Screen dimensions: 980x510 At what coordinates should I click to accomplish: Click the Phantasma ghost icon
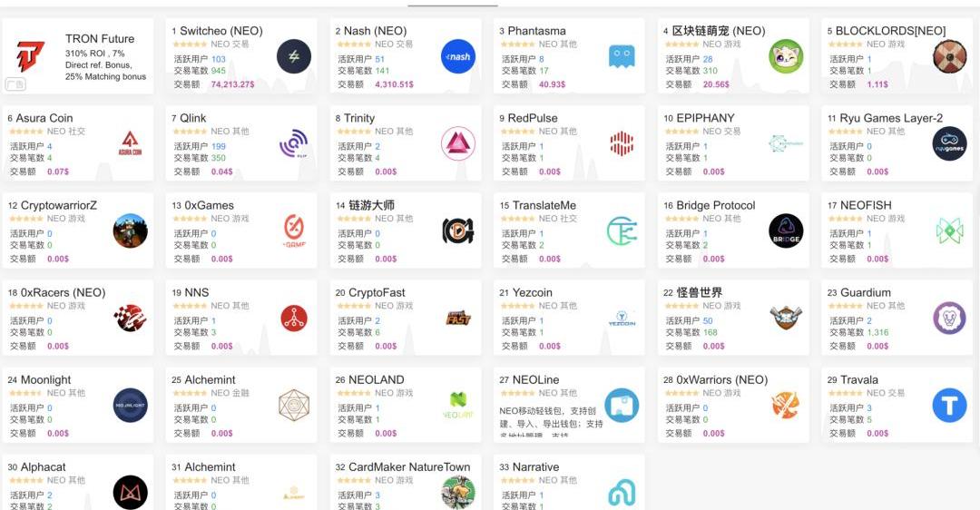(622, 56)
